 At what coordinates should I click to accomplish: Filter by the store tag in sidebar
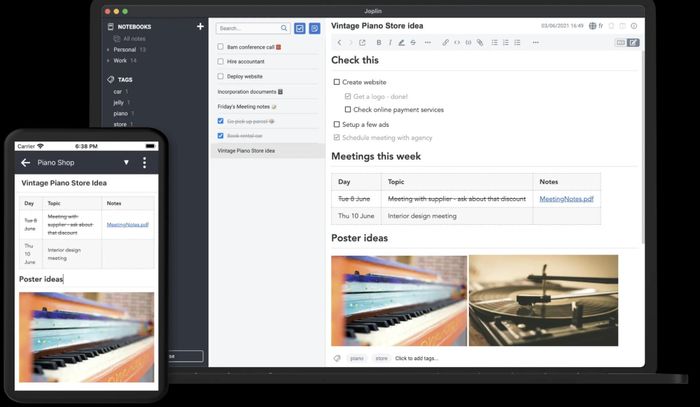tap(120, 125)
